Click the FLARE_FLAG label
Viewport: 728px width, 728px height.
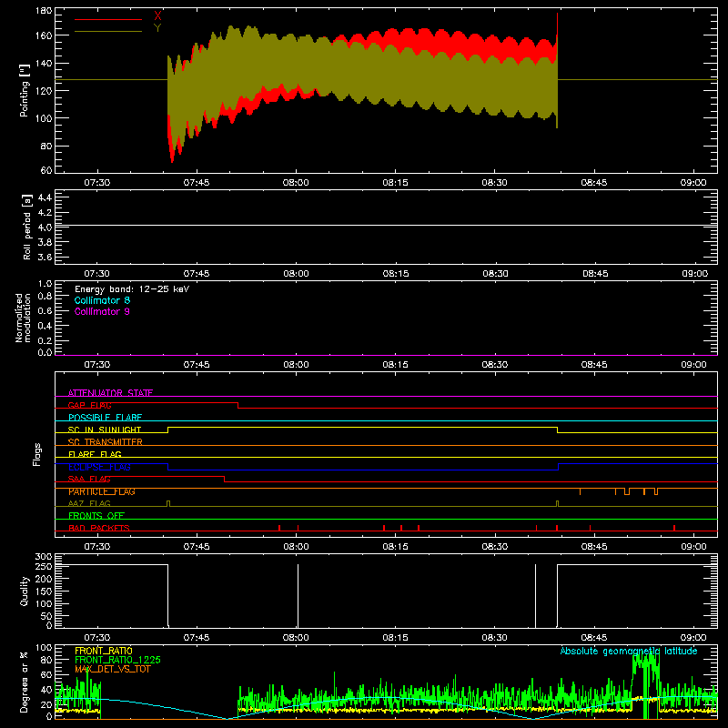coord(95,454)
